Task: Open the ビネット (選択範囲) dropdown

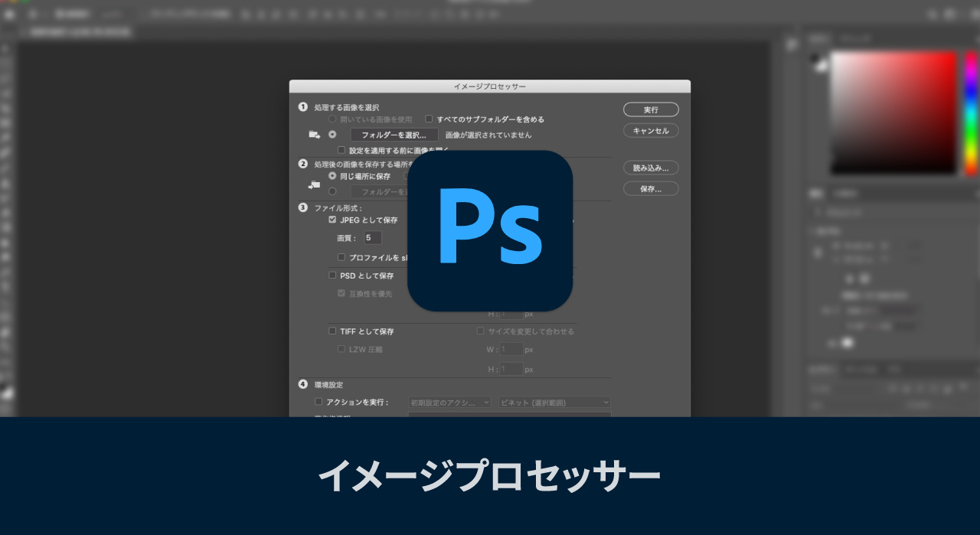Action: point(554,401)
